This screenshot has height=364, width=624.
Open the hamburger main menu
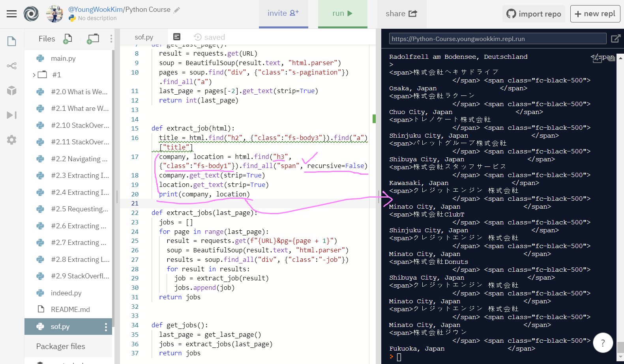[12, 14]
